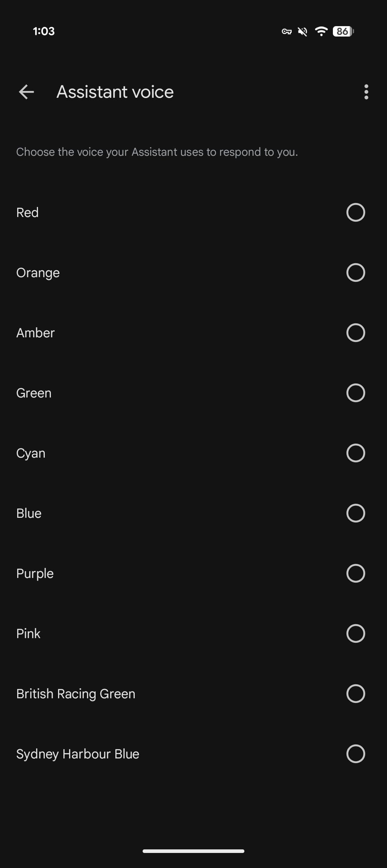Screen dimensions: 387x868
Task: Select the Amber voice radio button
Action: (x=355, y=333)
